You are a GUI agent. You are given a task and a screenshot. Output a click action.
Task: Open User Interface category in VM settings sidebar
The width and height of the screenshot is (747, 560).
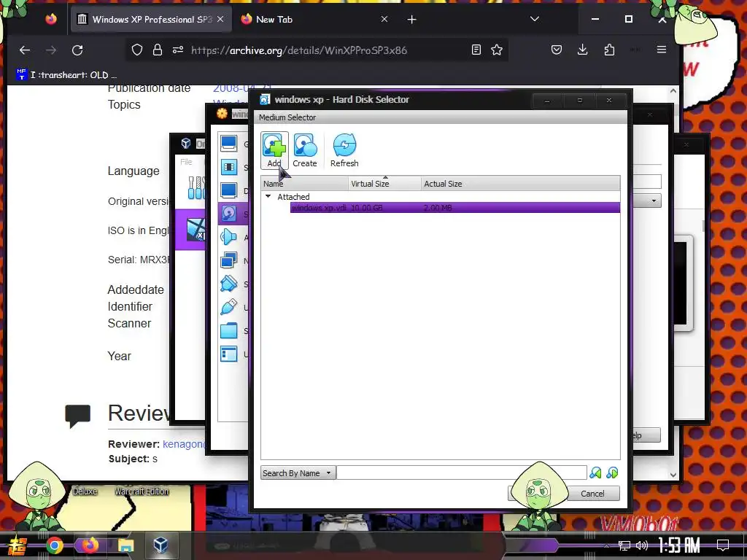229,354
